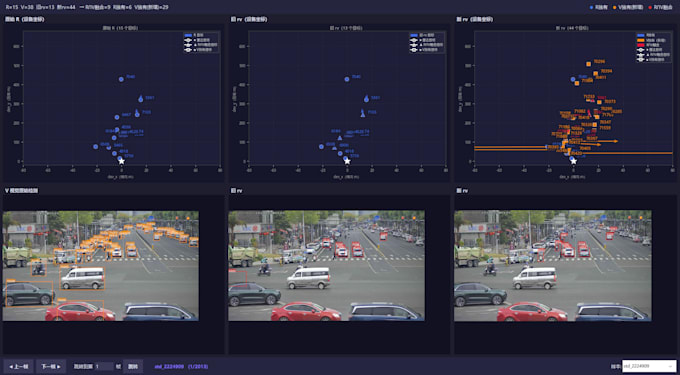This screenshot has height=375, width=680.
Task: Click the red box in 旧 rv camera image
Action: coord(238,278)
